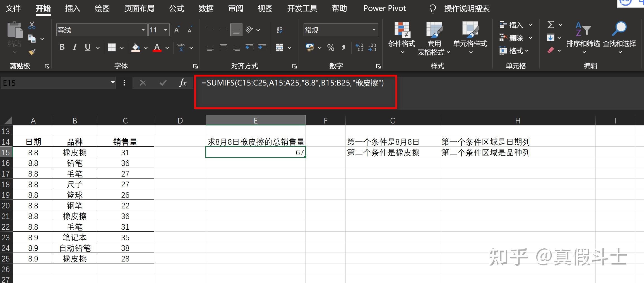
Task: Decrease font size with small A
Action: [190, 30]
